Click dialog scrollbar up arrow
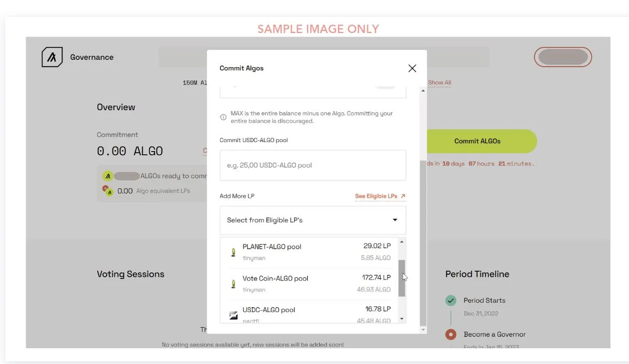629x364 pixels. pyautogui.click(x=423, y=91)
